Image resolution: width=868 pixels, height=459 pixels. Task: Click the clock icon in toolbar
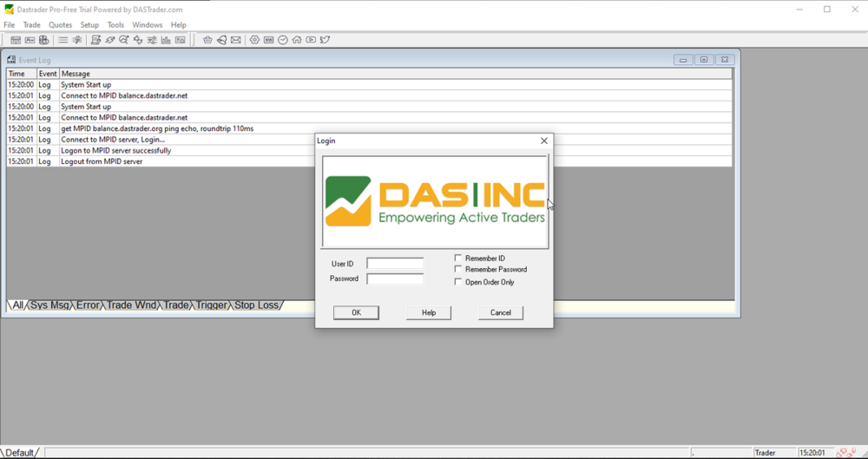pyautogui.click(x=283, y=40)
